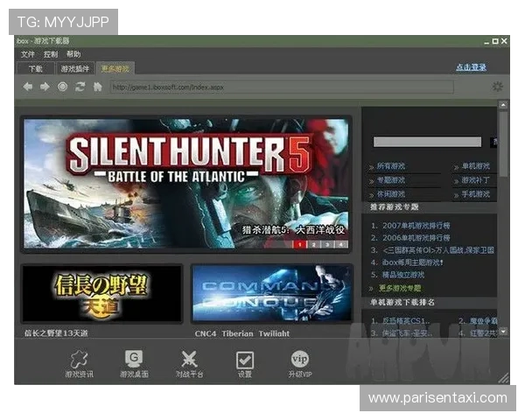Click the game search input field
The height and width of the screenshot is (420, 525).
[x=427, y=141]
